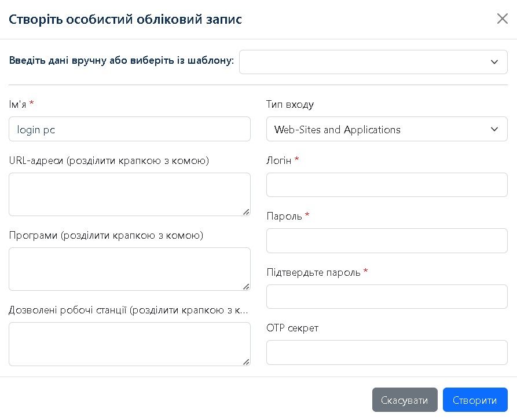Select the Підтвердьте пароль input field
Viewport: 517px width, 420px height.
tap(386, 297)
